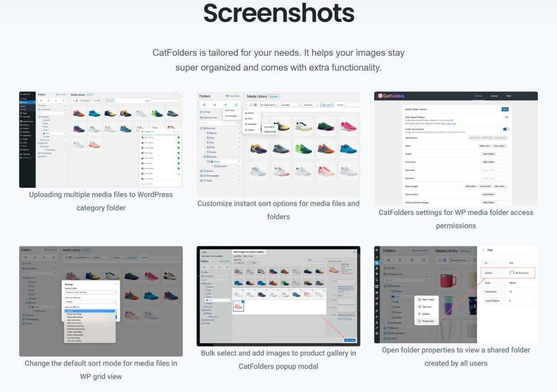Choose Properties from the folder context menu

click(x=427, y=321)
